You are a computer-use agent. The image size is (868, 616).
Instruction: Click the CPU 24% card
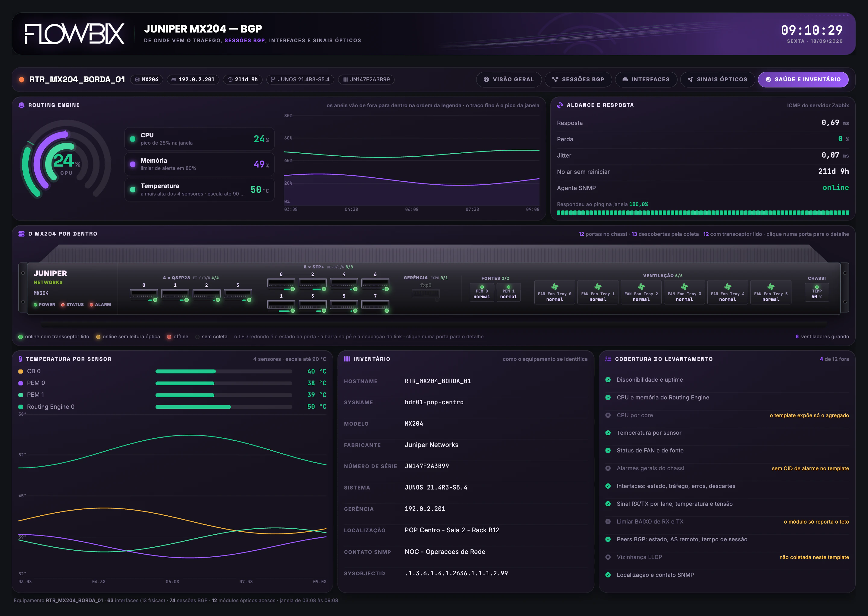coord(199,139)
